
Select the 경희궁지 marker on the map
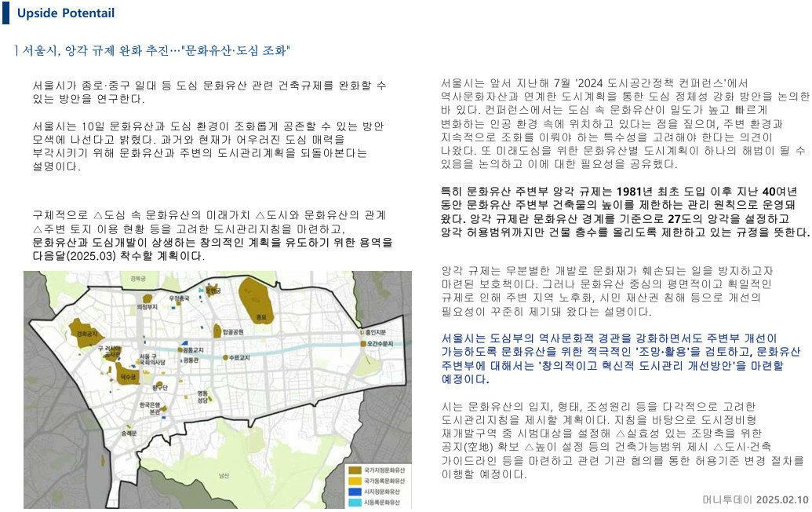[x=86, y=331]
